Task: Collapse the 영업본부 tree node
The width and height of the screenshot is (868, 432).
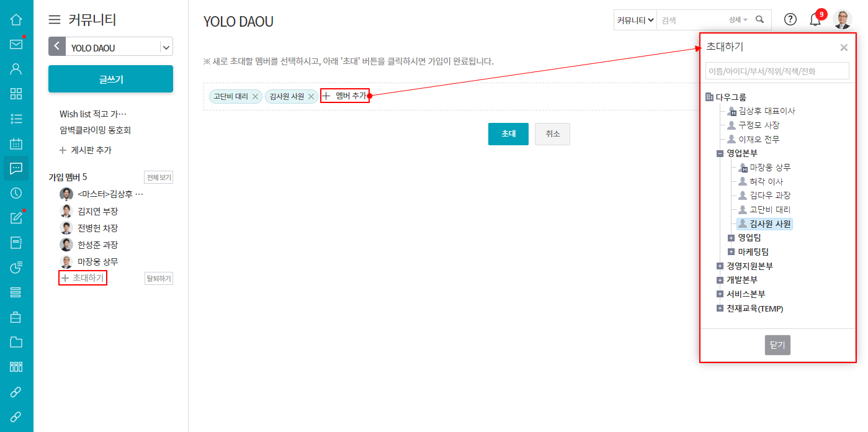Action: click(x=720, y=153)
